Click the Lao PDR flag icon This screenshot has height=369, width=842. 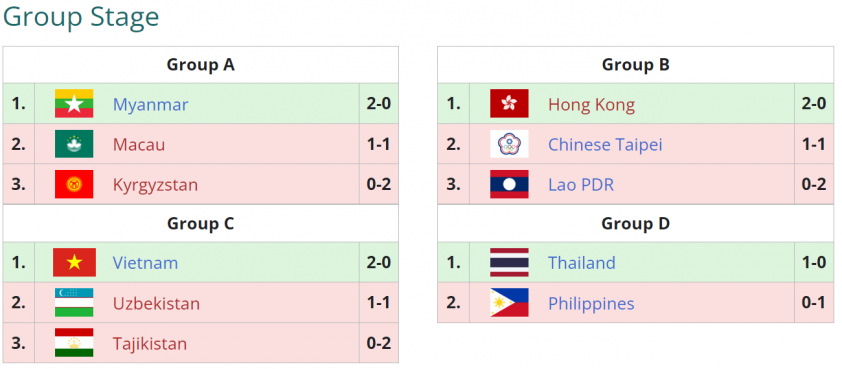click(x=509, y=184)
